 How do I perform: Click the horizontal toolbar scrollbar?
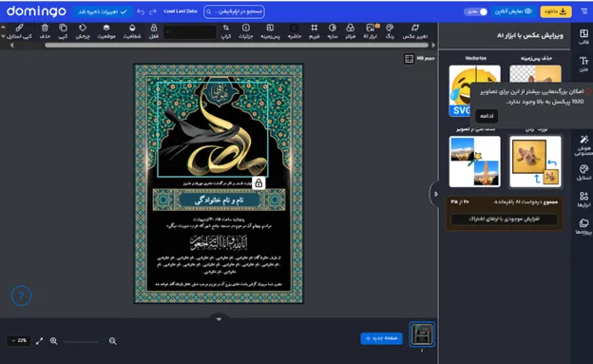click(237, 45)
